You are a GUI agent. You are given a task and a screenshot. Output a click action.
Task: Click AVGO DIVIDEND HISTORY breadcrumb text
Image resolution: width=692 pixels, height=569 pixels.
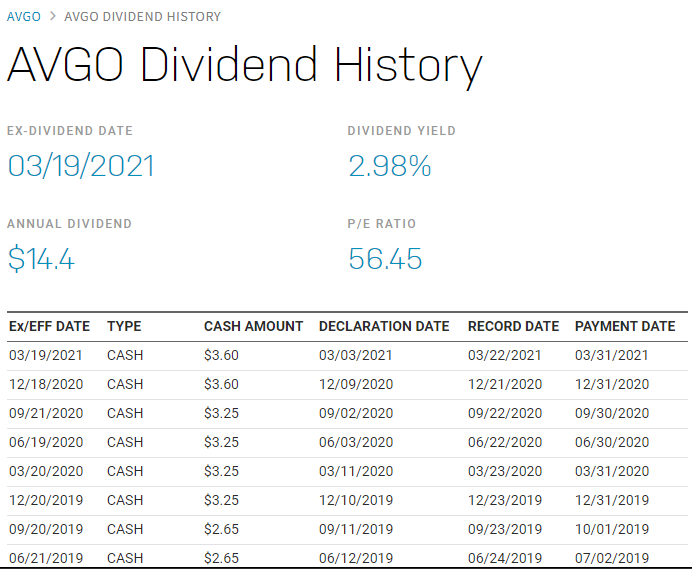[x=142, y=17]
